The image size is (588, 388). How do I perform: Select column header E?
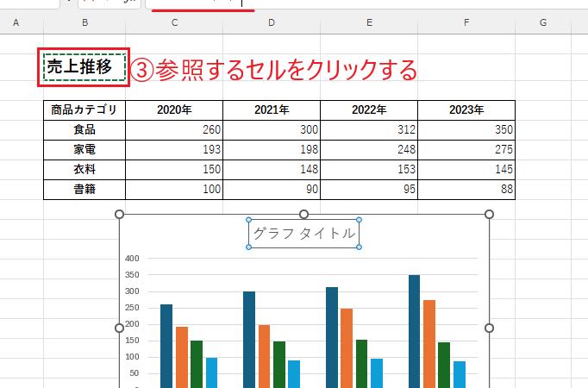[x=369, y=22]
